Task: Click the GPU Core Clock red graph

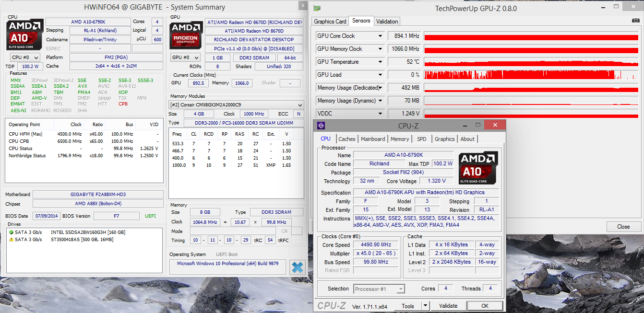Action: [x=532, y=36]
